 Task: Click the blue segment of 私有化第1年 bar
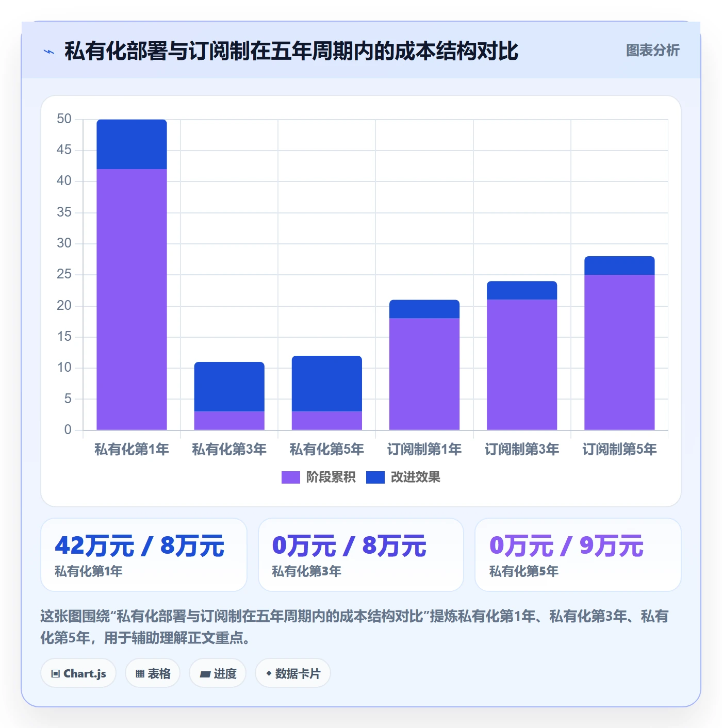[132, 144]
